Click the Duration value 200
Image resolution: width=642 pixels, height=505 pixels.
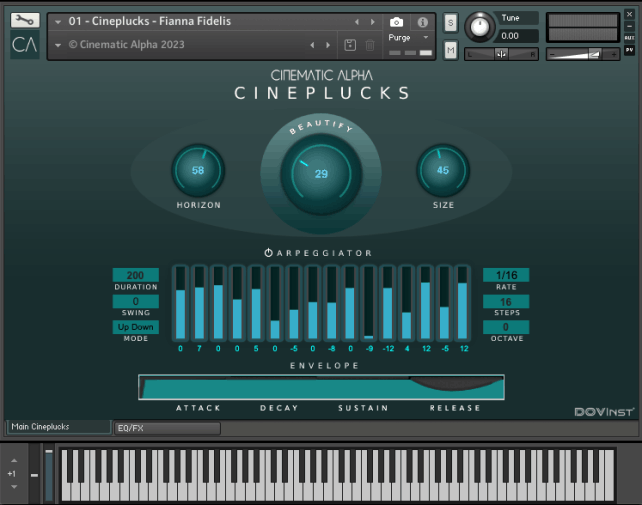[136, 275]
